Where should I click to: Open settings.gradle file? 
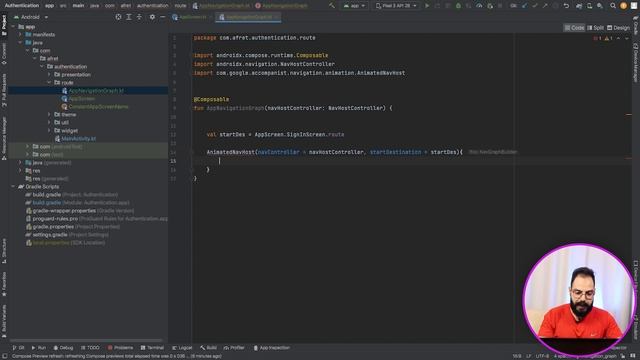[x=50, y=235]
